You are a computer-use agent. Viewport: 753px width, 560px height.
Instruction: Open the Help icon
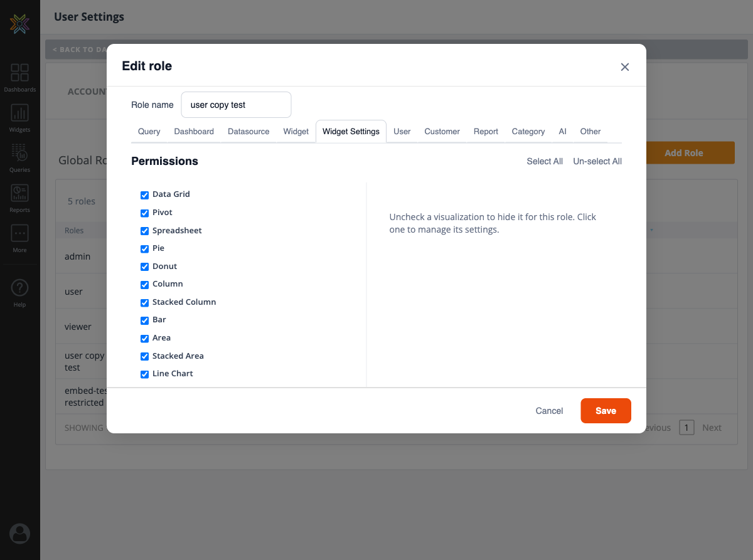point(20,292)
